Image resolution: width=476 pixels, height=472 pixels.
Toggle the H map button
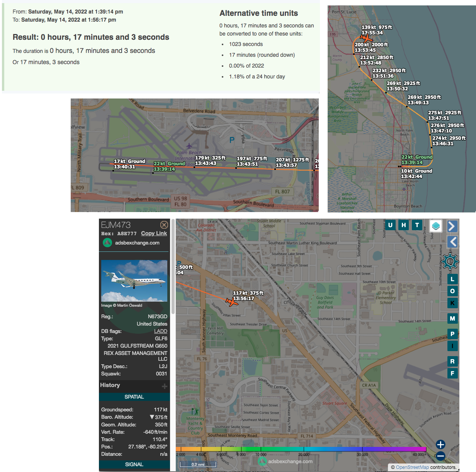(403, 225)
